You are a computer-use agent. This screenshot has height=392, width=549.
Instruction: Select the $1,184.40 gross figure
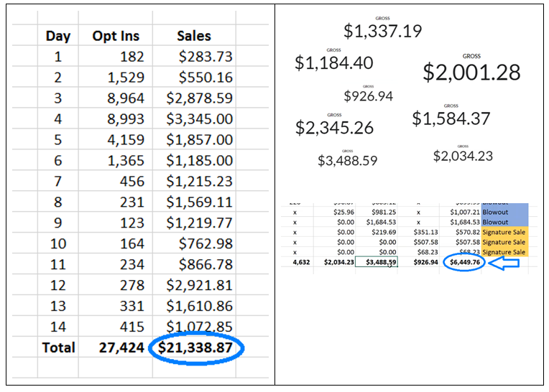333,63
